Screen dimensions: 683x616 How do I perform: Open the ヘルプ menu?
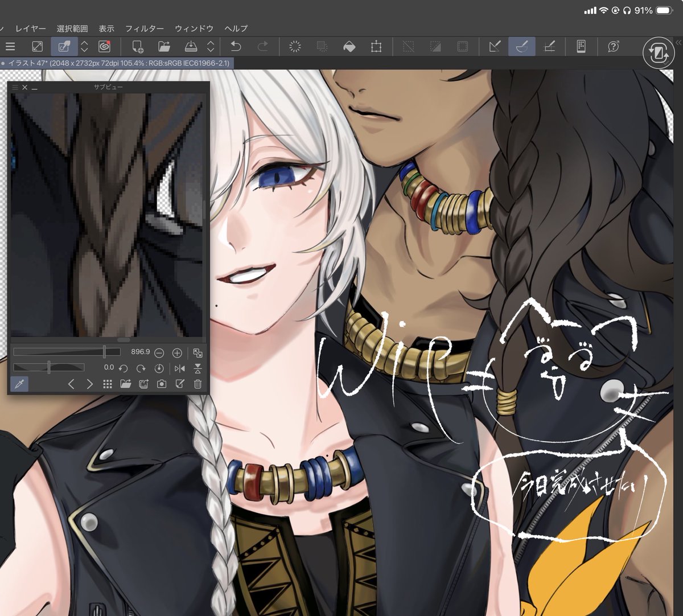point(236,28)
